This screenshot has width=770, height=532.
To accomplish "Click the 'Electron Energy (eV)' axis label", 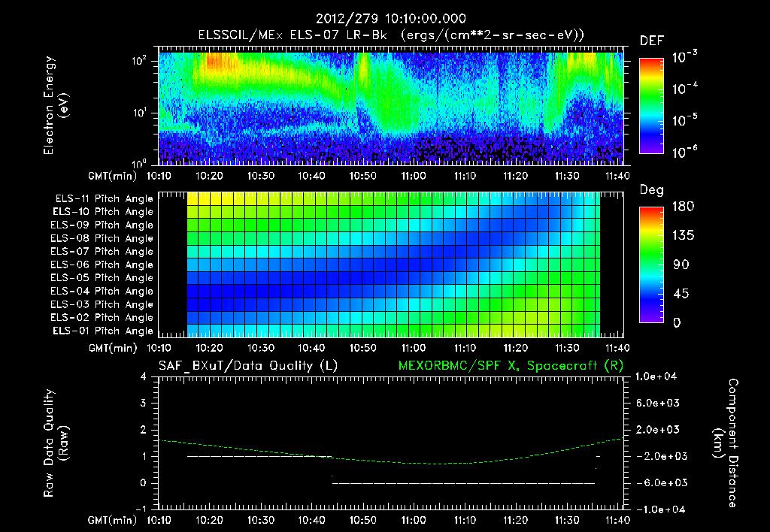I will (56, 105).
